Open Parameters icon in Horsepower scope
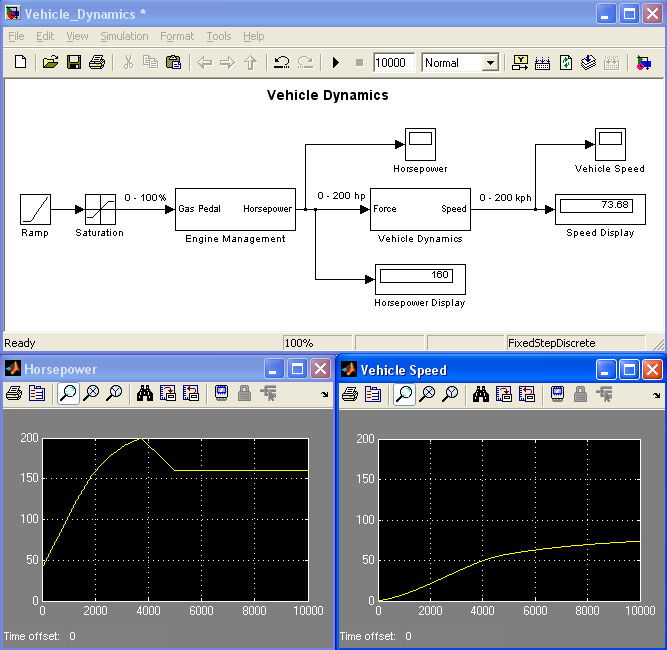667x650 pixels. (x=37, y=393)
